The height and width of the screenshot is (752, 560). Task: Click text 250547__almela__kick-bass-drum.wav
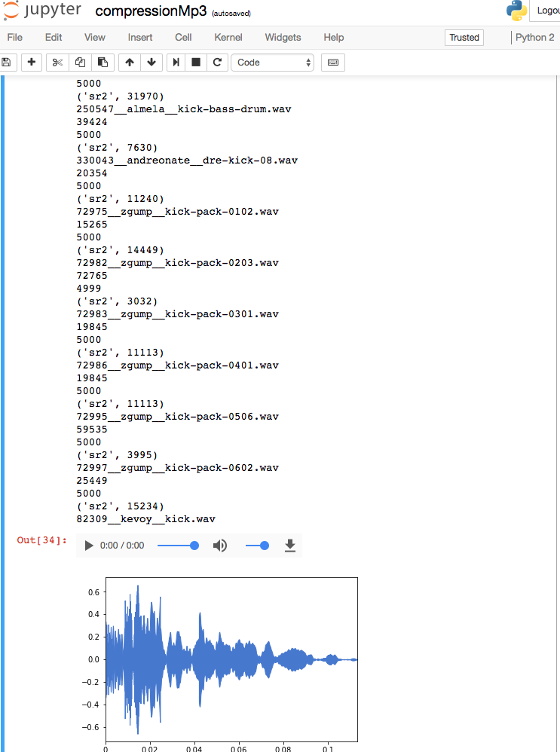[184, 109]
